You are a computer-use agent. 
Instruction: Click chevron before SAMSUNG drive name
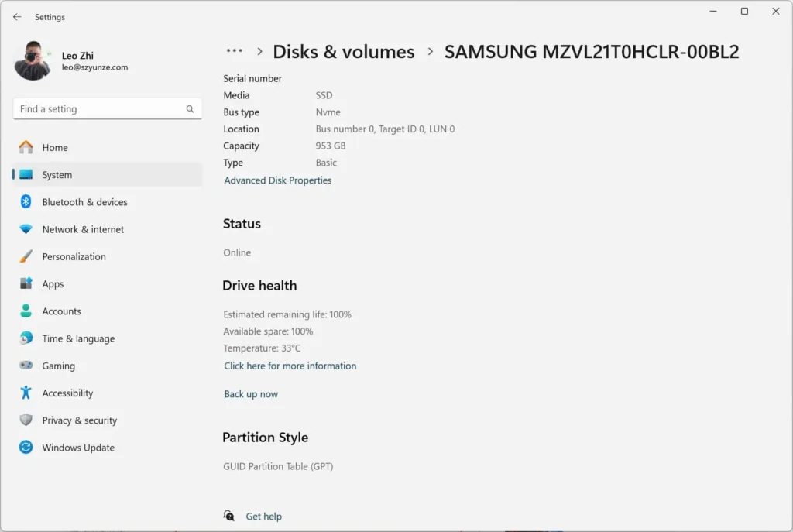click(x=430, y=51)
